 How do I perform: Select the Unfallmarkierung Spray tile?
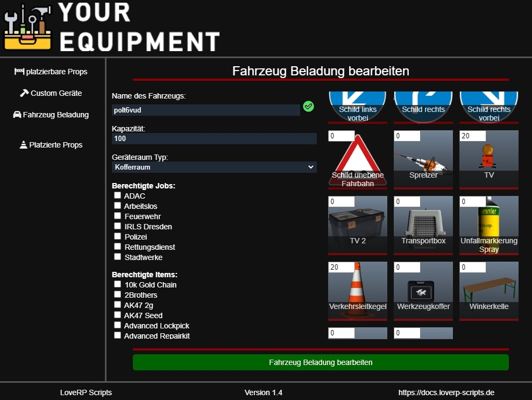tap(489, 226)
